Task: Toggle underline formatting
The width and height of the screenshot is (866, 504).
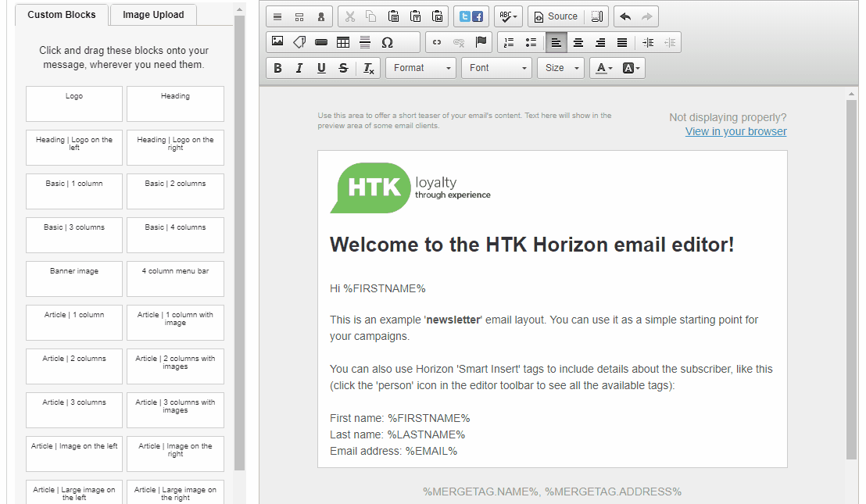Action: pos(321,68)
